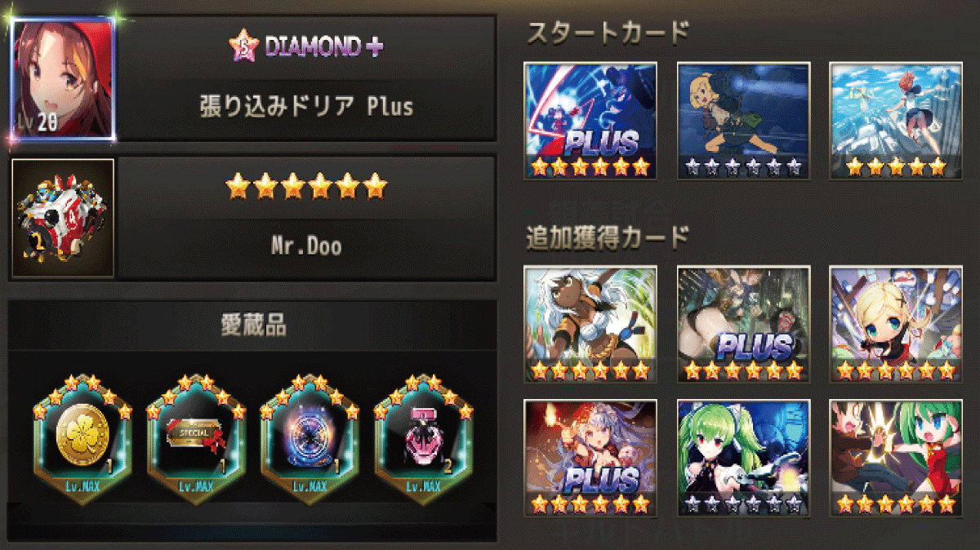Pick the chibi green-haired fighter card
The width and height of the screenshot is (980, 550).
coord(895,458)
